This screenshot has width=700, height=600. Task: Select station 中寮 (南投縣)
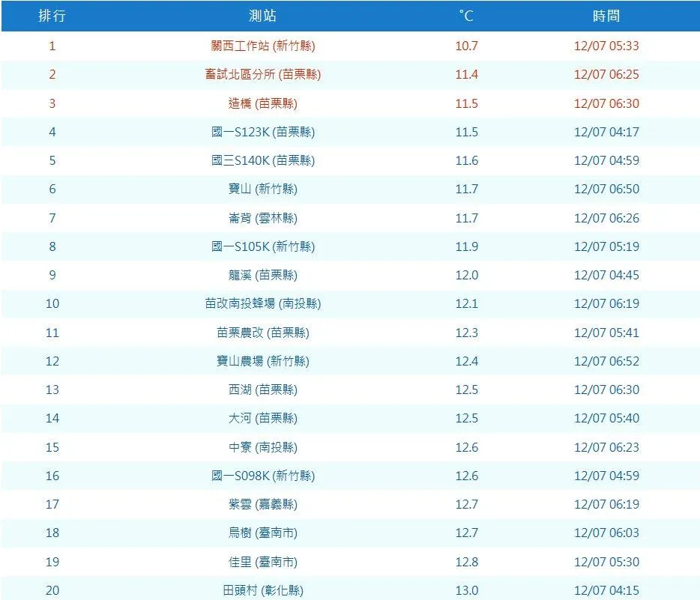(263, 447)
